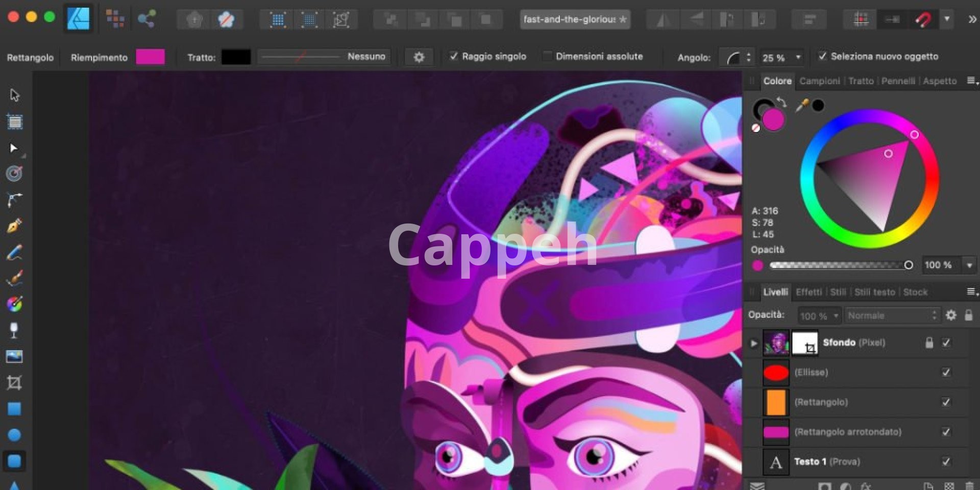Viewport: 980px width, 490px height.
Task: Select the Pen tool in left toolbar
Action: [x=14, y=226]
